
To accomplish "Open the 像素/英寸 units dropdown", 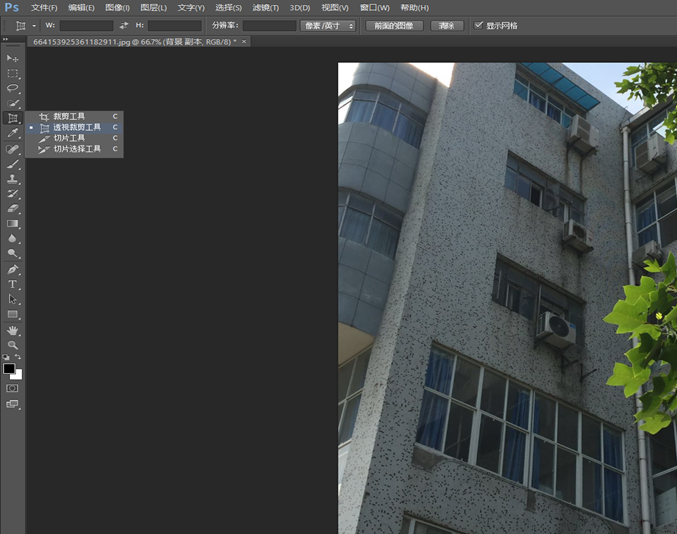I will point(328,25).
